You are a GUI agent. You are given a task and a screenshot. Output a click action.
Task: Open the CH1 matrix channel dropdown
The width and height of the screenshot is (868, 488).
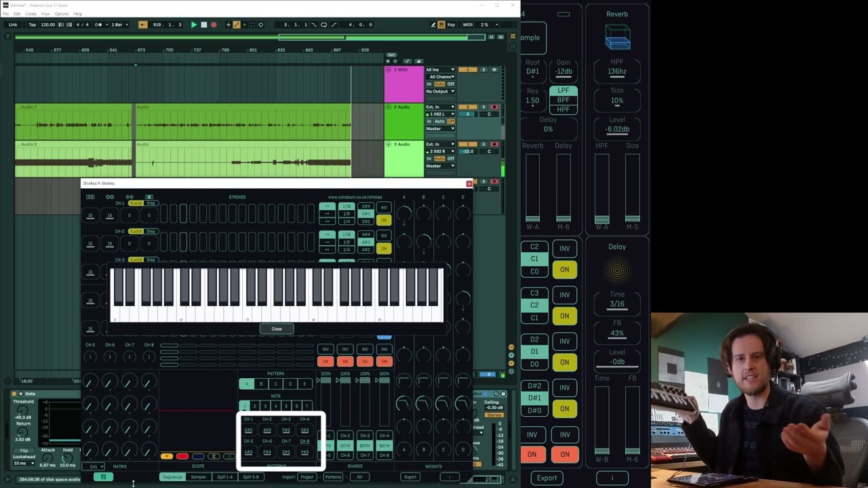pyautogui.click(x=94, y=466)
